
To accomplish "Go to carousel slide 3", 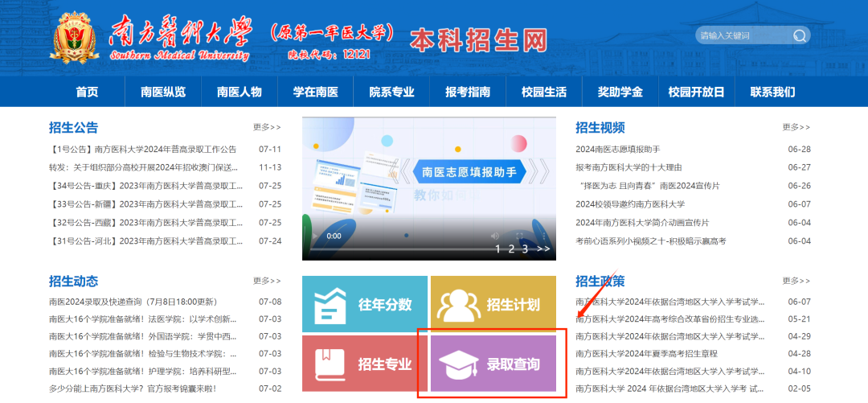I will (x=525, y=249).
